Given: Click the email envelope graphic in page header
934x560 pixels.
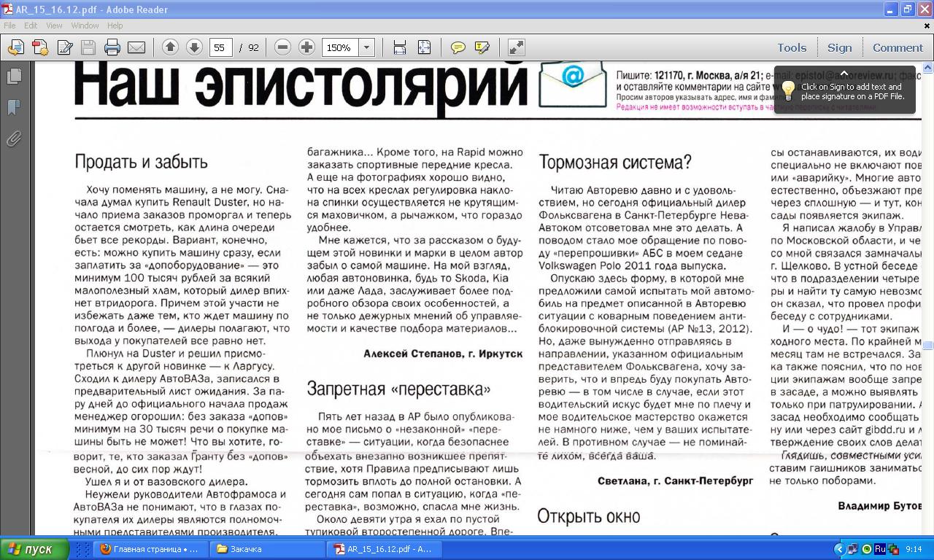Looking at the screenshot, I should pyautogui.click(x=573, y=82).
